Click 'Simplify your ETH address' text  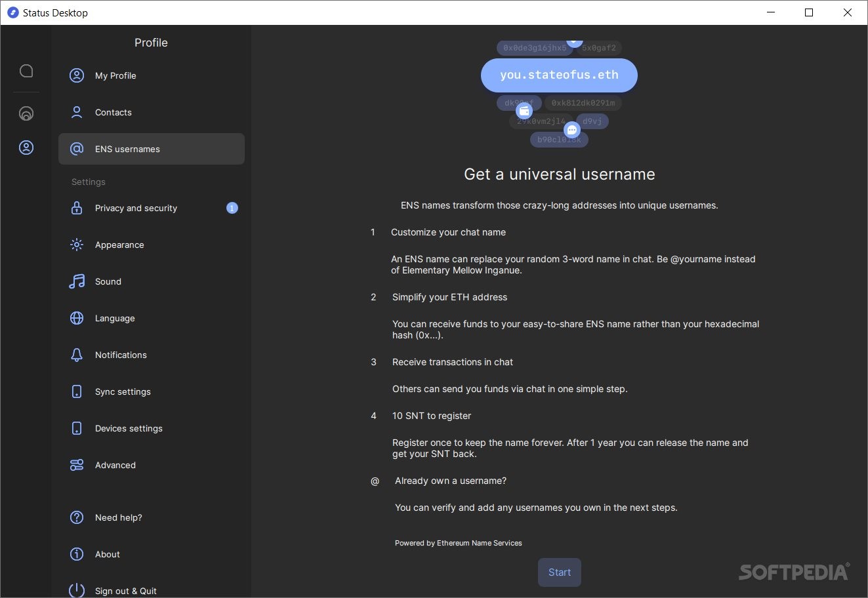point(449,297)
